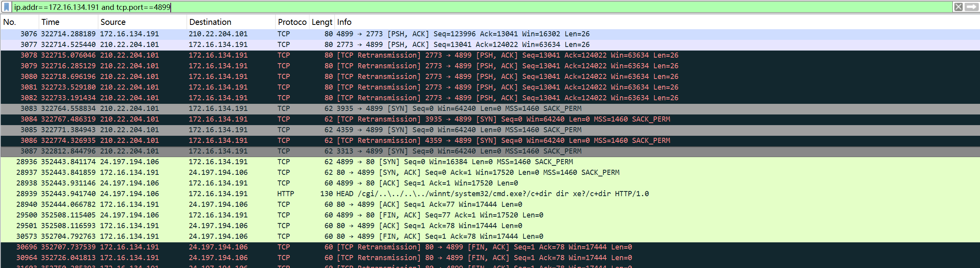Select packet 28940 with Ack=77
The width and height of the screenshot is (980, 268).
(x=490, y=204)
